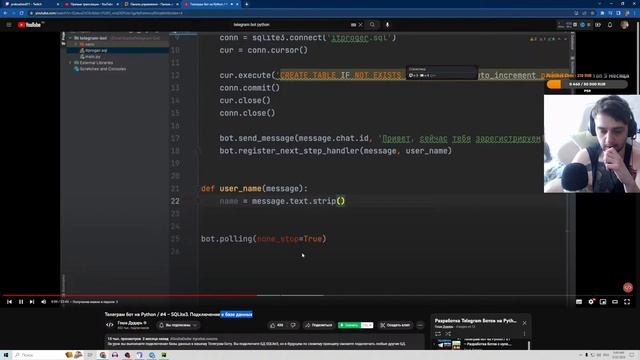Switch to the third browser tab
The height and width of the screenshot is (360, 640).
coord(151,4)
